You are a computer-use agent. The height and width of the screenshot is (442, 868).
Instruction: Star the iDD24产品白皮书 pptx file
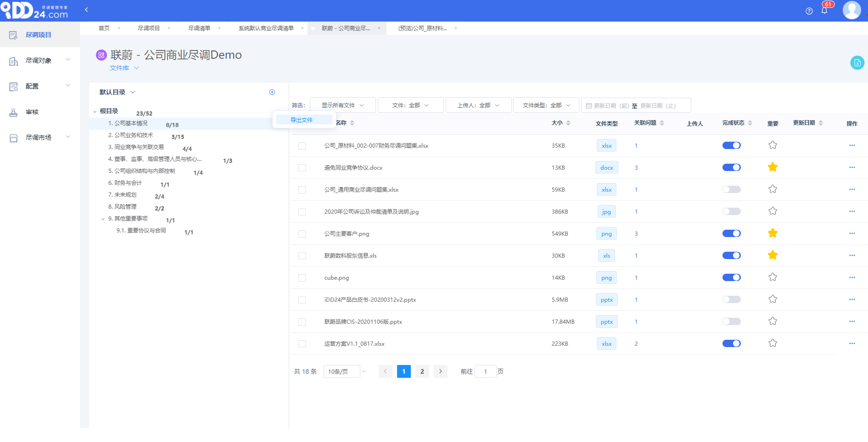(773, 299)
